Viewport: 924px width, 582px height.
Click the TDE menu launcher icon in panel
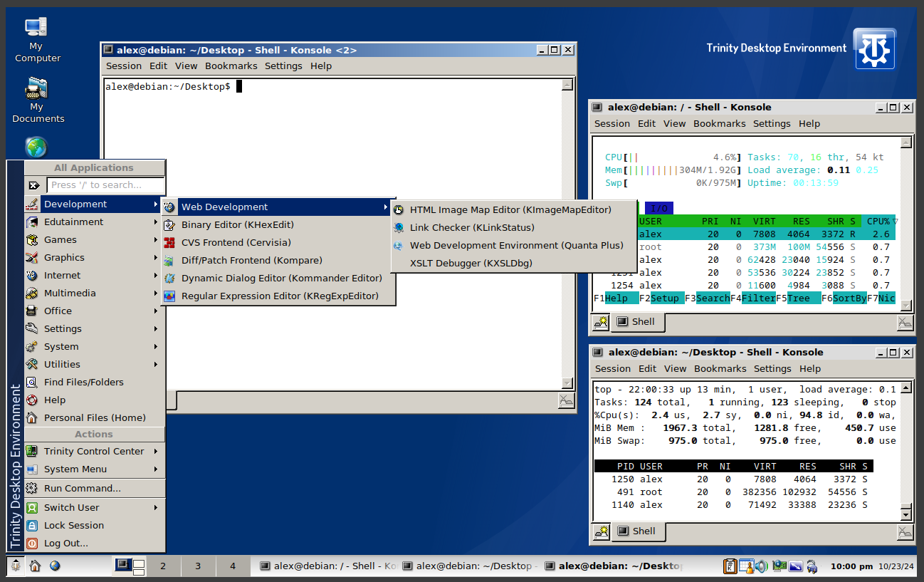click(x=15, y=566)
